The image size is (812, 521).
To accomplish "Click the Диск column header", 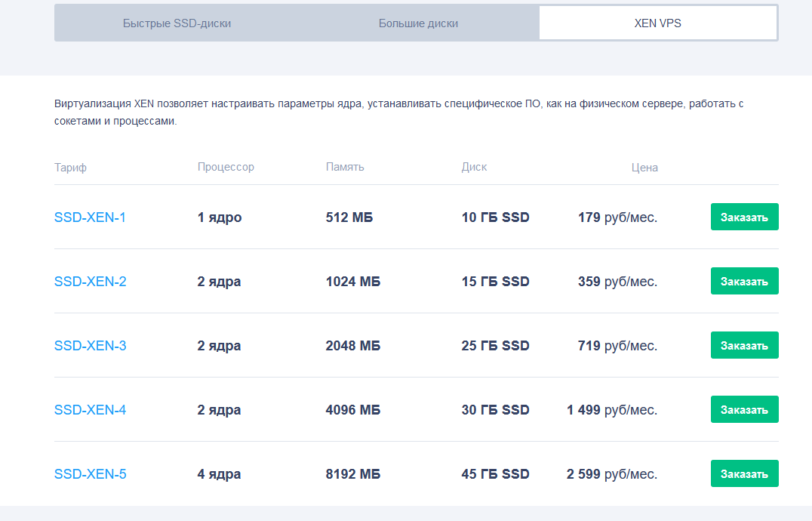I will coord(474,167).
